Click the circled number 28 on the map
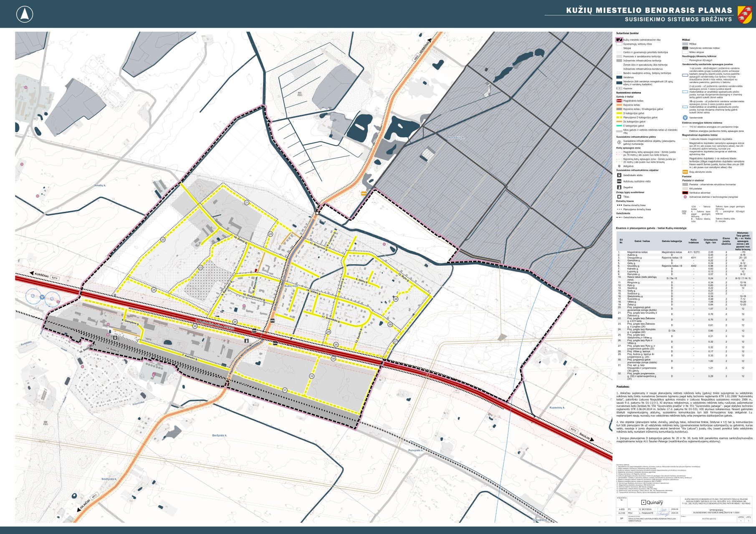Image resolution: width=756 pixels, height=534 pixels. coord(390,324)
